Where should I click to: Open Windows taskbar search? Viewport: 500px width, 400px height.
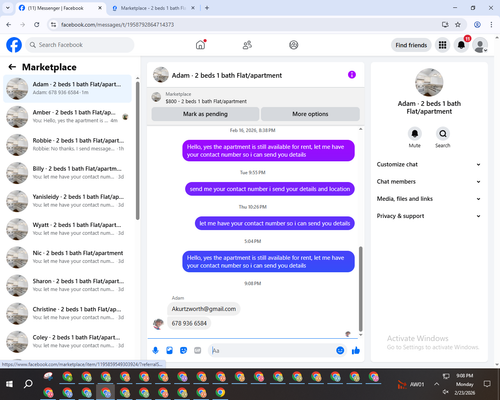click(28, 384)
